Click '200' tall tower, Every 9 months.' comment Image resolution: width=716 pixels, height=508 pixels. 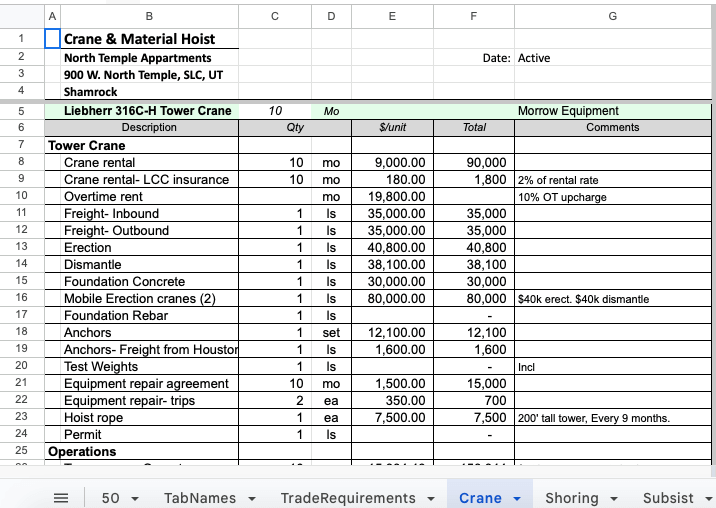click(612, 417)
